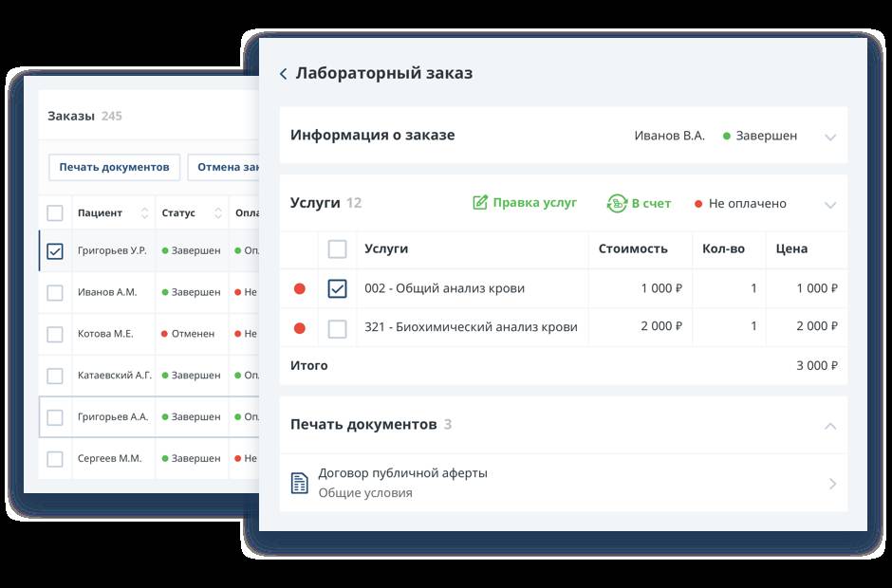Expand the Информация о заказе section
892x588 pixels.
[831, 136]
